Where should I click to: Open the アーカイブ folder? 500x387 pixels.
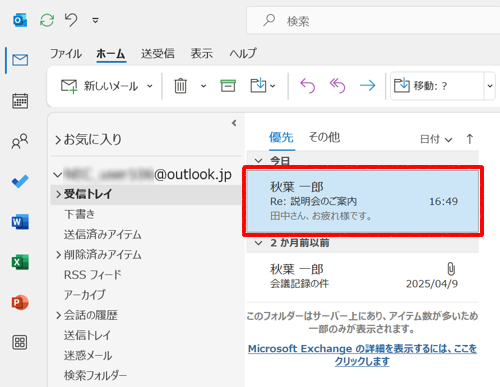coord(85,295)
